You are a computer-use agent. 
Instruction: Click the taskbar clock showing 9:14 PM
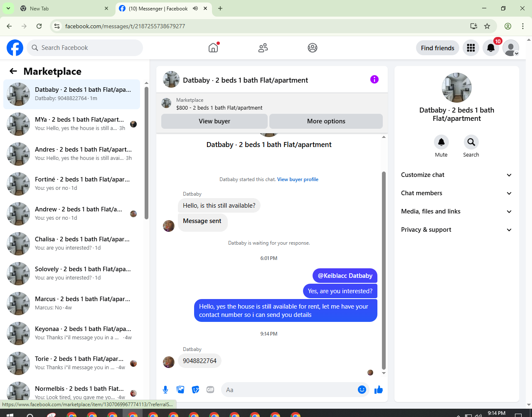pyautogui.click(x=497, y=413)
